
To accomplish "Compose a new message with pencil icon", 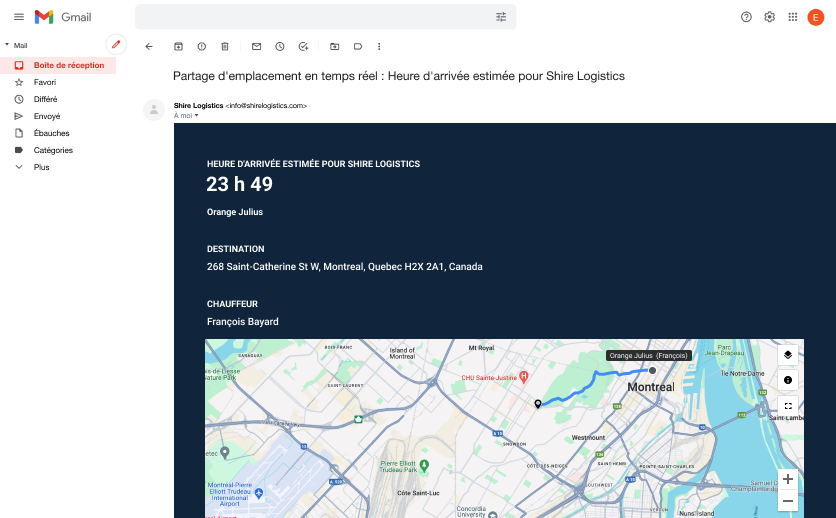I will [x=116, y=44].
